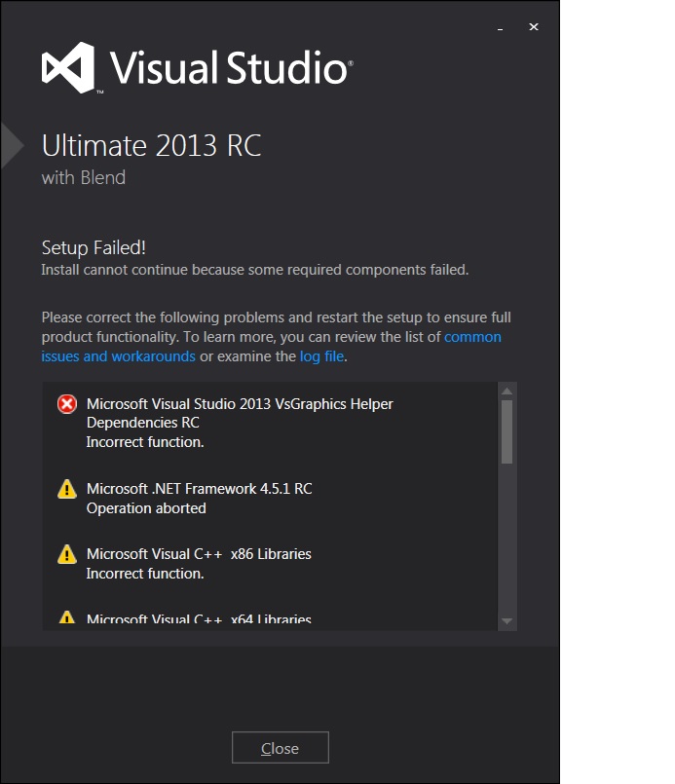Click the Ultimate 2013 RC title text

[151, 145]
